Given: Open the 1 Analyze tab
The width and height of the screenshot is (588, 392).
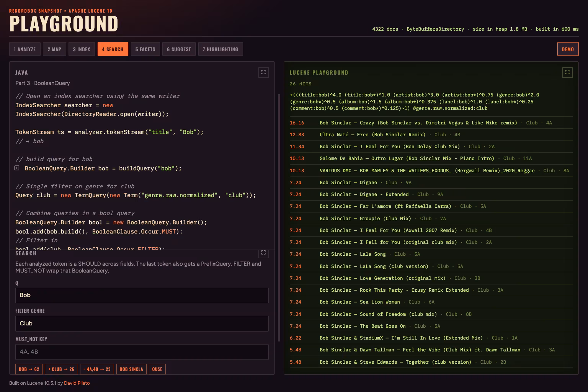Looking at the screenshot, I should point(25,49).
